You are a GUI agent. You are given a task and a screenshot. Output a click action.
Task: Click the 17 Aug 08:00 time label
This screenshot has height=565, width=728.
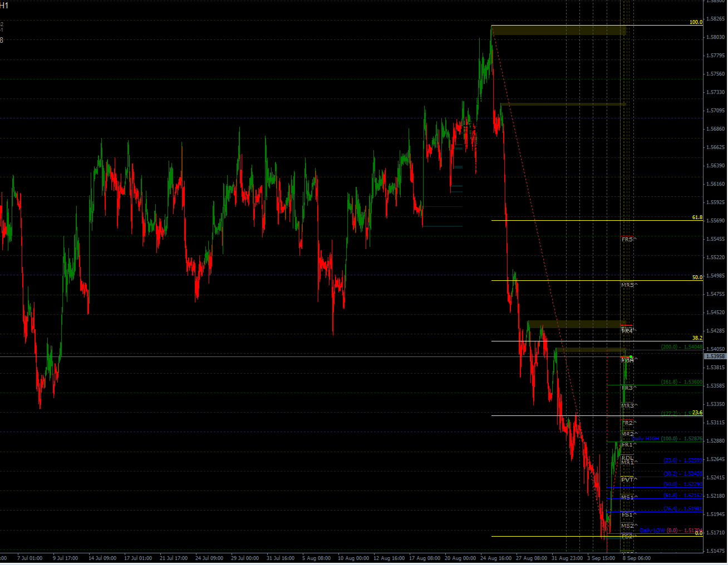(x=425, y=558)
